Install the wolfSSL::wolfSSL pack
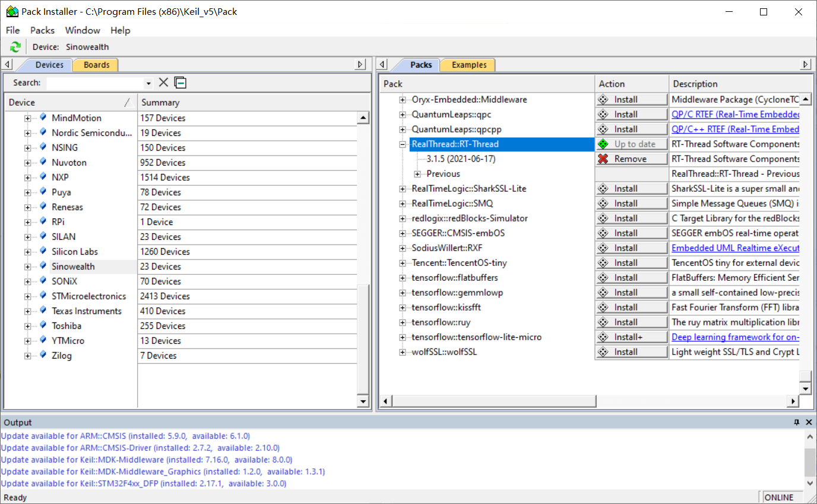Screen dimensions: 817x504 pos(632,351)
